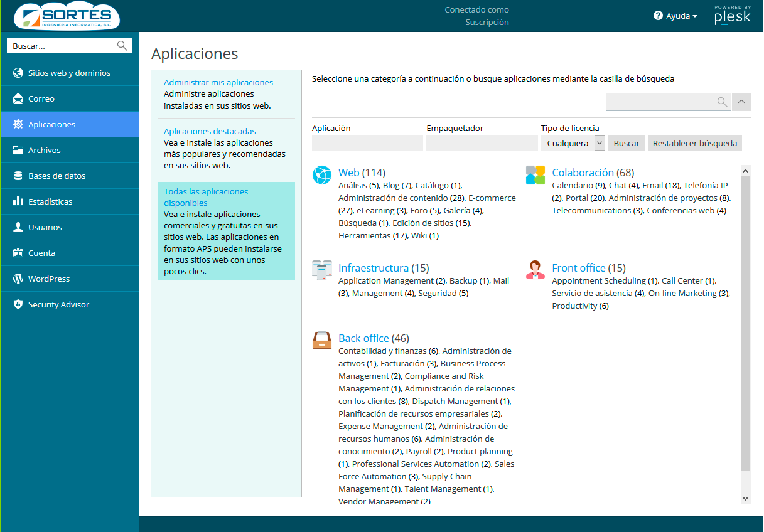Open the eLearning subcategory

pos(375,210)
